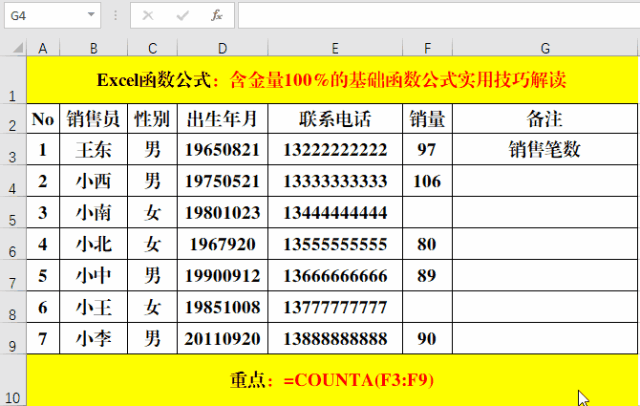
Task: Select column D header
Action: (x=222, y=49)
